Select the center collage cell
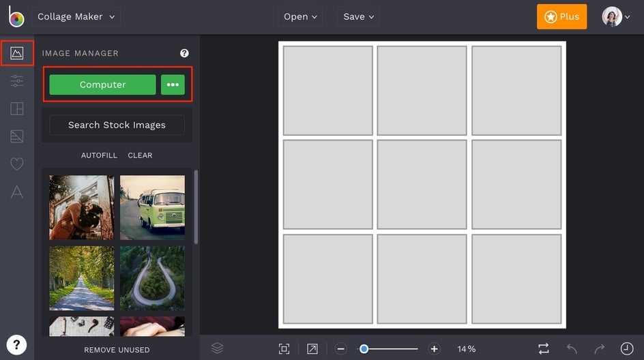Screen dimensions: 644x360 [x=422, y=184]
